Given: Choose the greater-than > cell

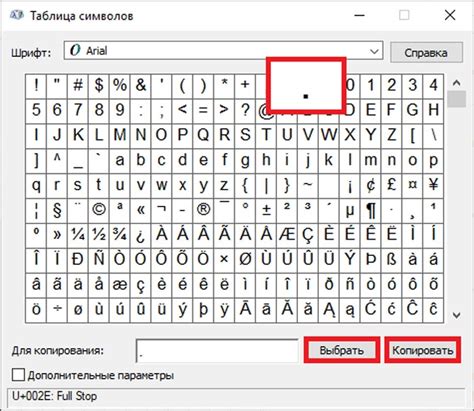Looking at the screenshot, I should pyautogui.click(x=224, y=111).
